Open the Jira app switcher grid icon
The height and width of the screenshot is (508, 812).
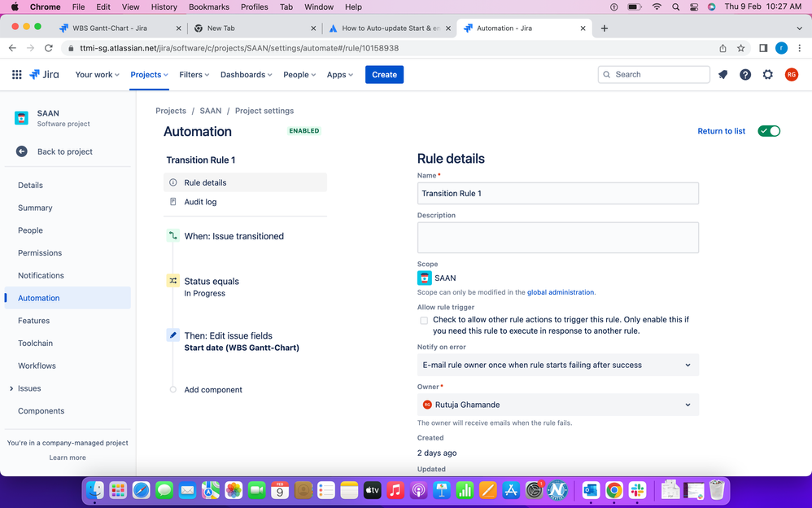(x=16, y=75)
